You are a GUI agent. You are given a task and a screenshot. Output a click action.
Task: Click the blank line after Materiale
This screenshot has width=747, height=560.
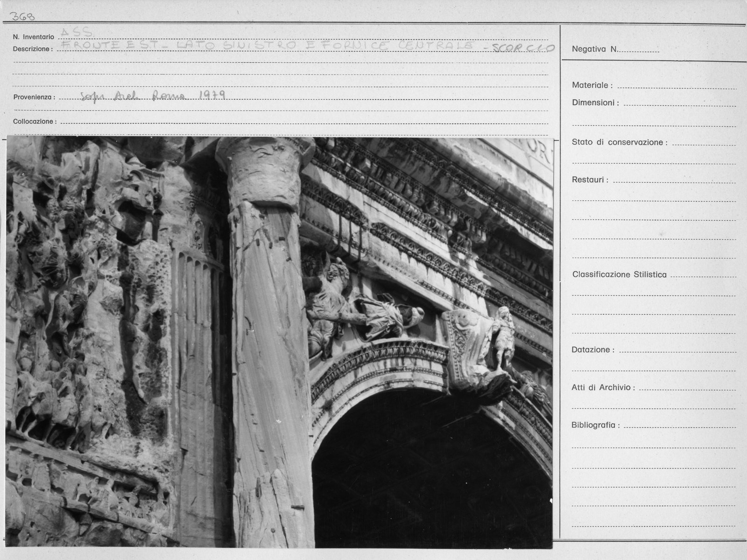point(677,88)
